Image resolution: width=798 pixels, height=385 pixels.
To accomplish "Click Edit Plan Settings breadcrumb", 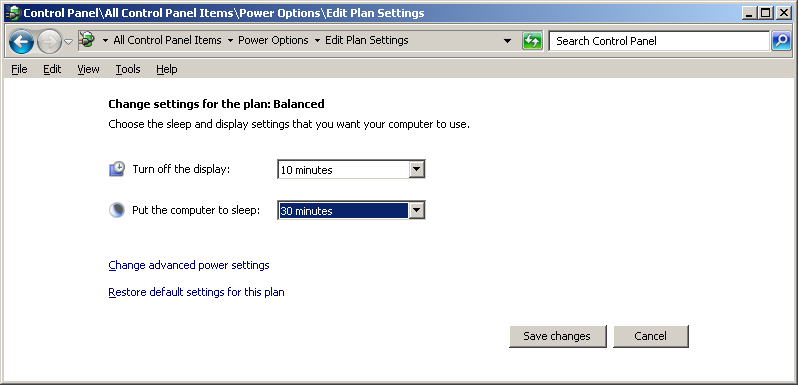I will (366, 40).
